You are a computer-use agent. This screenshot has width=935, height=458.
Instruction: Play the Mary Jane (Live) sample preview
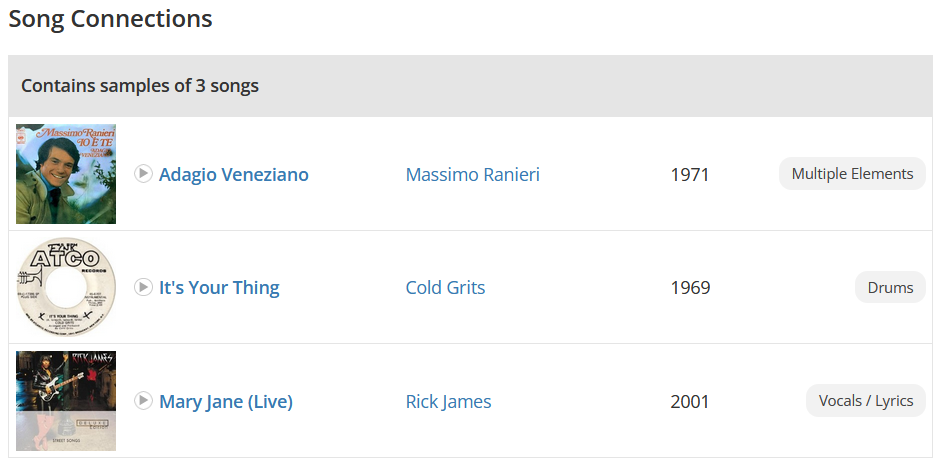pyautogui.click(x=143, y=401)
